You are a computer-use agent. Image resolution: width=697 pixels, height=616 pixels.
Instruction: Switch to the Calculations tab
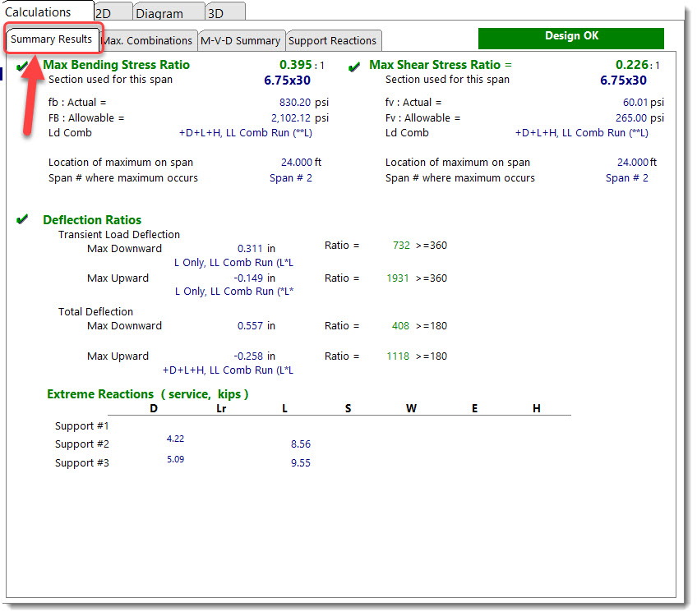(39, 12)
